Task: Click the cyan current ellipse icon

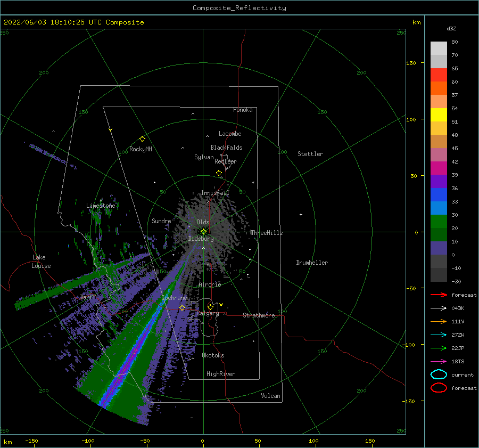Action: (x=439, y=374)
